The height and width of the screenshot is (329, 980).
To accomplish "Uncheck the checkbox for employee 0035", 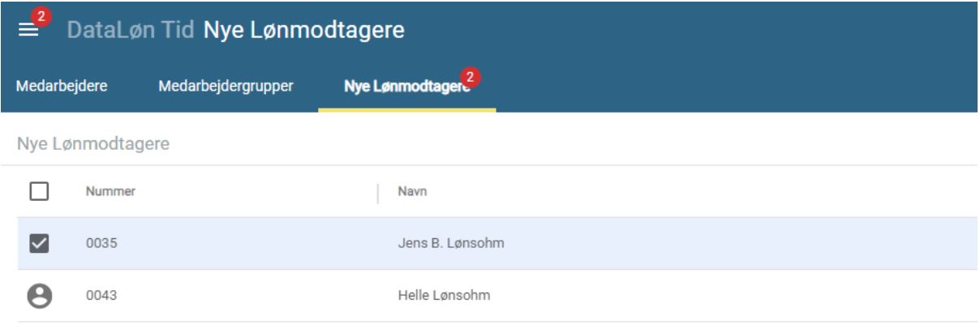I will [x=39, y=243].
